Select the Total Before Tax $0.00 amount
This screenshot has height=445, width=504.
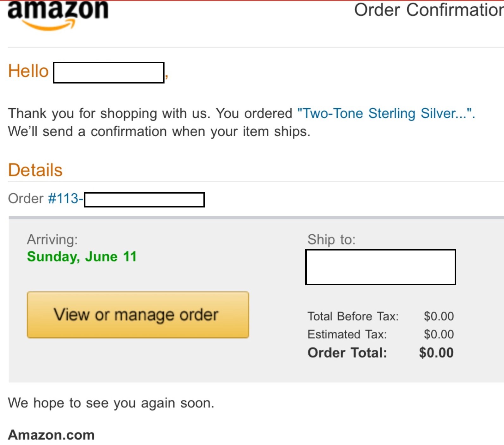pos(439,316)
